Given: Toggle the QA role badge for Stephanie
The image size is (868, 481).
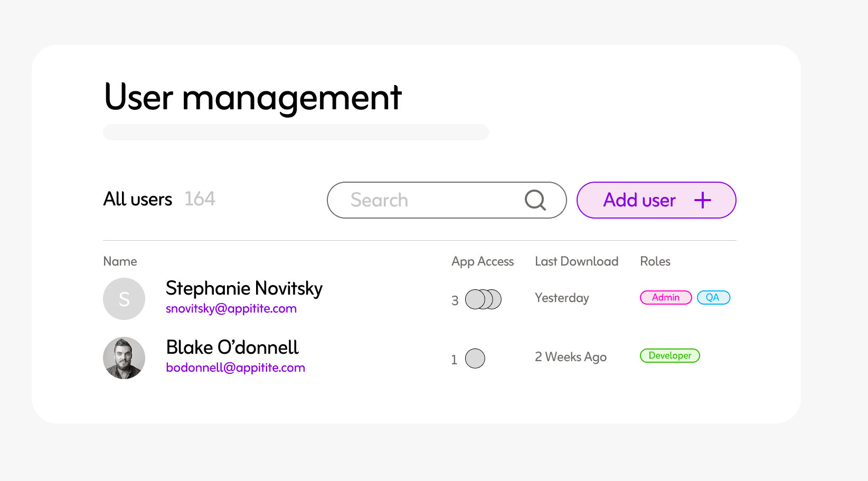Looking at the screenshot, I should pos(713,297).
